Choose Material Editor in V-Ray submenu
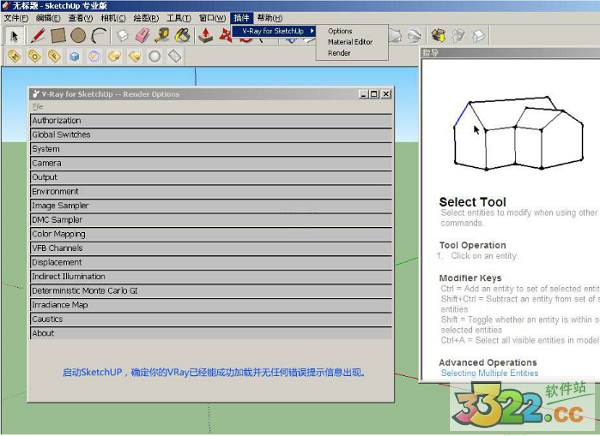 tap(350, 42)
